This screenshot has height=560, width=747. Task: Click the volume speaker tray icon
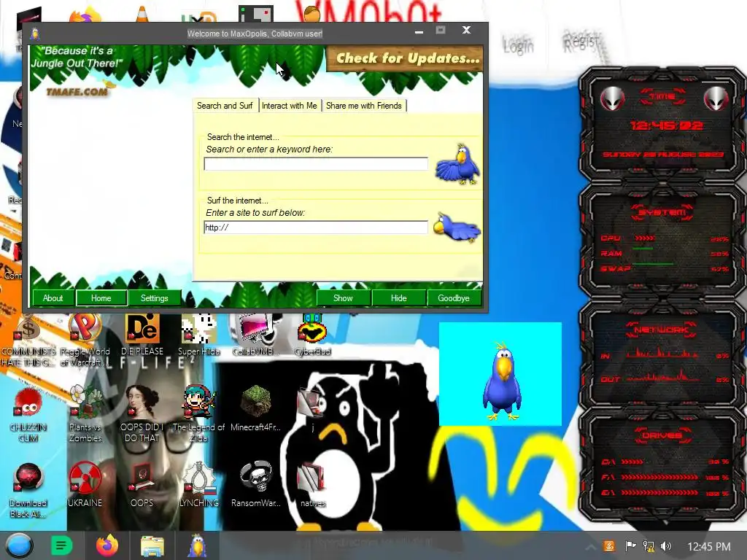[666, 546]
